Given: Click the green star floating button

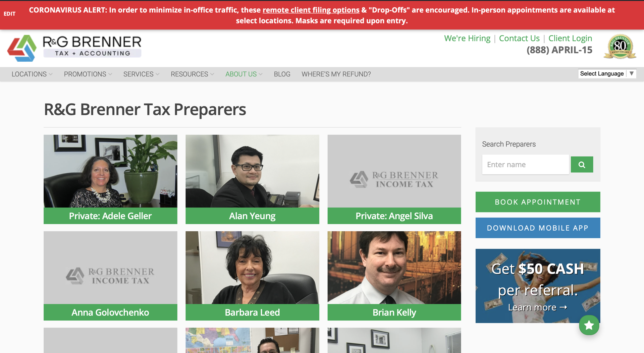Looking at the screenshot, I should [589, 325].
